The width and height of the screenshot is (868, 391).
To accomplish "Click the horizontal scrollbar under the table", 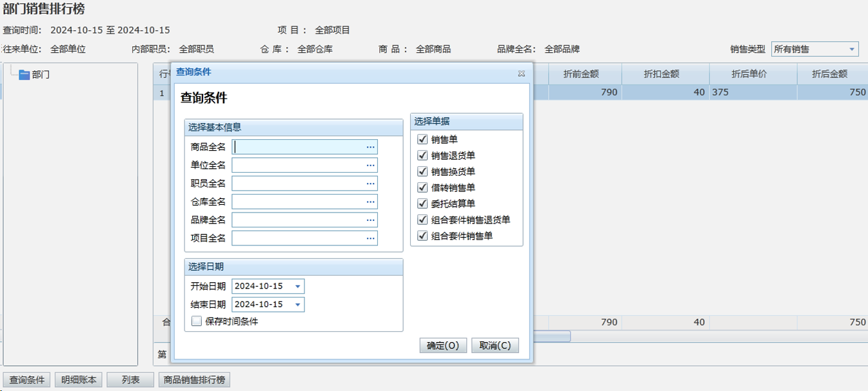I will click(x=551, y=336).
